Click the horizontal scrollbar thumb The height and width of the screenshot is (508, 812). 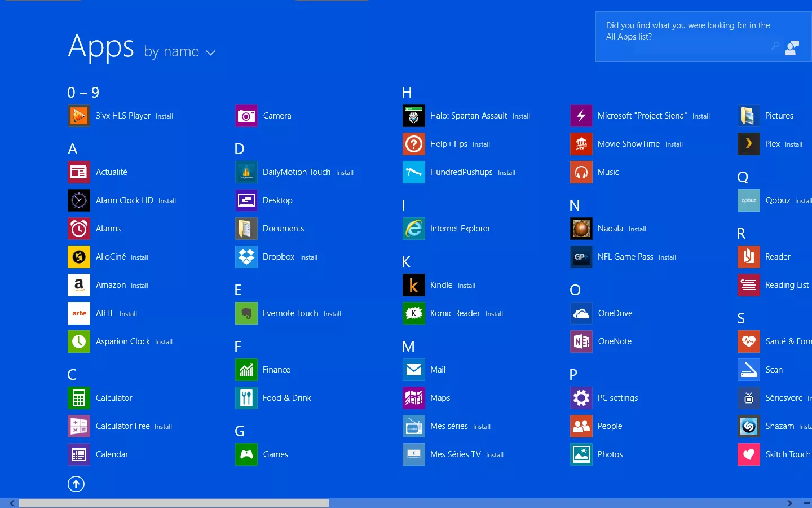[174, 503]
